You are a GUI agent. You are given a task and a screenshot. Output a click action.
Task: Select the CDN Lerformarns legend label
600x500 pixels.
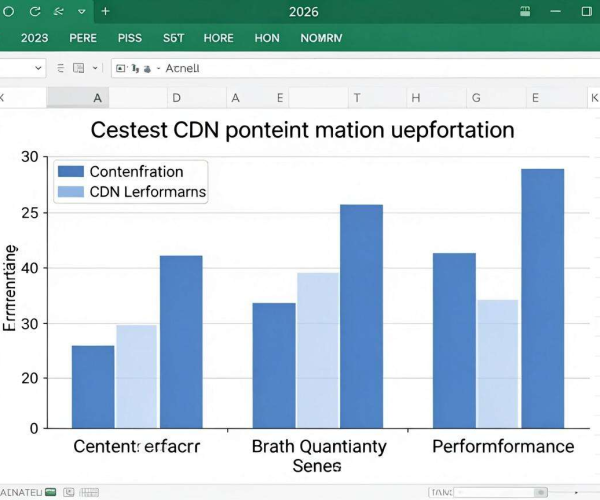tap(148, 192)
